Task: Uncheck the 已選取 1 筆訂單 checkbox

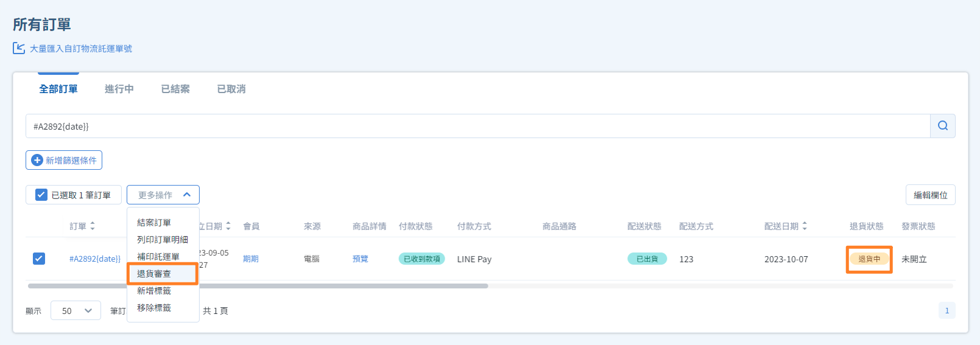Action: (x=41, y=195)
